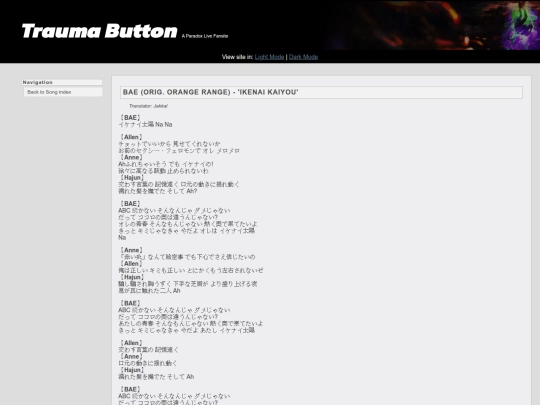Click the lyric line ending '二人 Ah'
Viewport: 540px width, 405px height.
[149, 290]
